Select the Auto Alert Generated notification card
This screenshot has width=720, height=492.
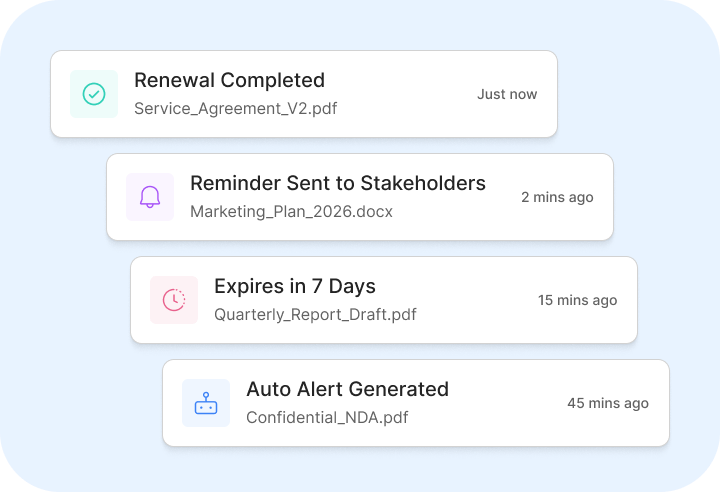pos(500,431)
